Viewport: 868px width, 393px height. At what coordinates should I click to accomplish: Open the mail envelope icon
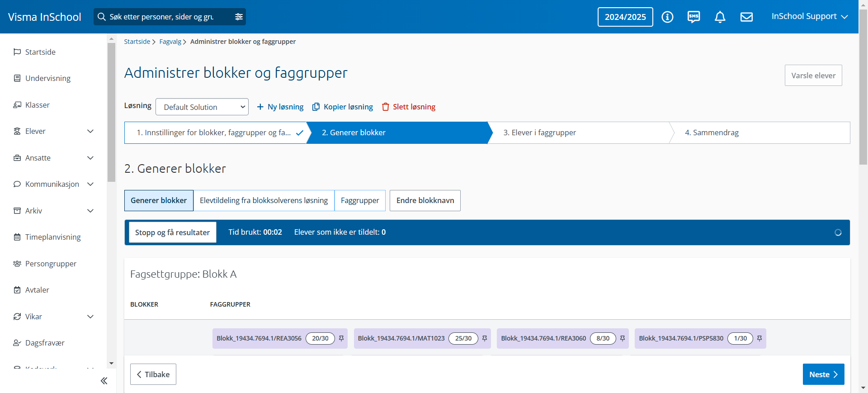coord(746,17)
